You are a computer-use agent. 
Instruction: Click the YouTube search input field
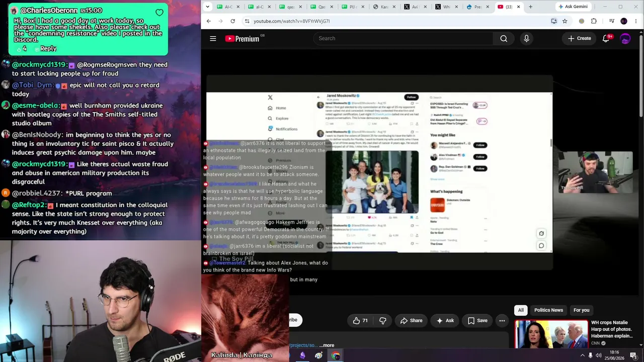403,39
